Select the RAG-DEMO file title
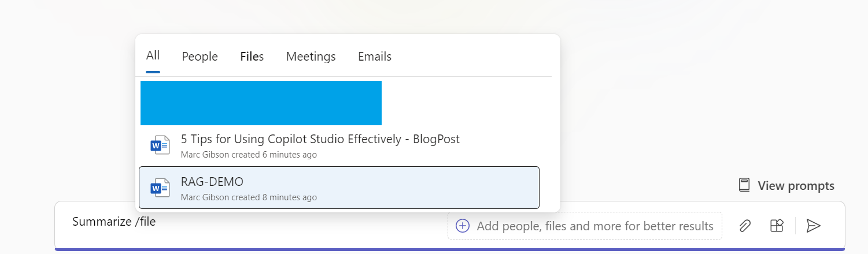Image resolution: width=868 pixels, height=258 pixels. point(212,182)
